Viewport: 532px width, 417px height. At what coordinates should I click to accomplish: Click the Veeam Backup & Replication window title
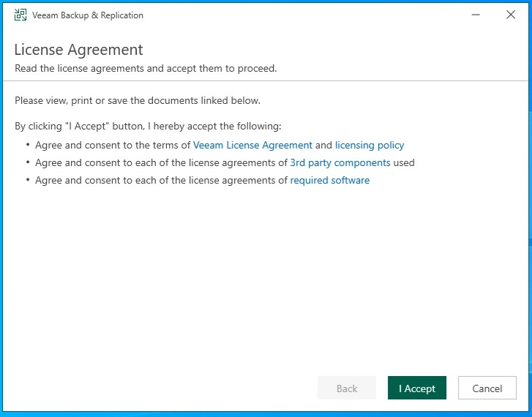pos(88,15)
